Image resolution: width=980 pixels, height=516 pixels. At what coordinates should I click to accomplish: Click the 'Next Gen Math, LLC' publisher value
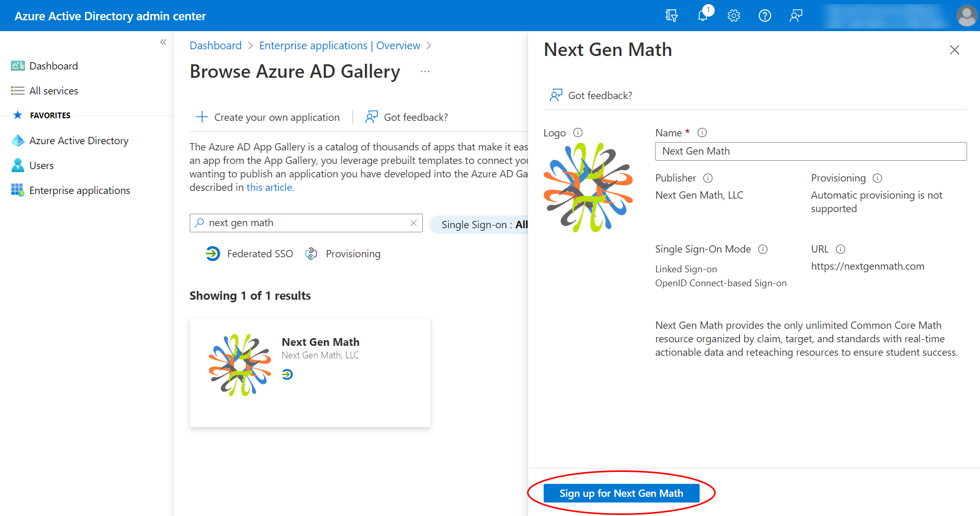coord(699,195)
